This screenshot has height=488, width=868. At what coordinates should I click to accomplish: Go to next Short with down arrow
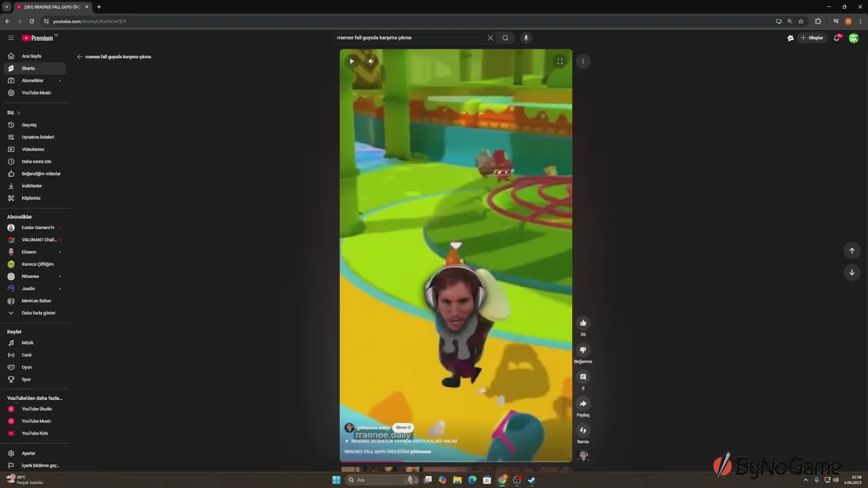[x=852, y=272]
